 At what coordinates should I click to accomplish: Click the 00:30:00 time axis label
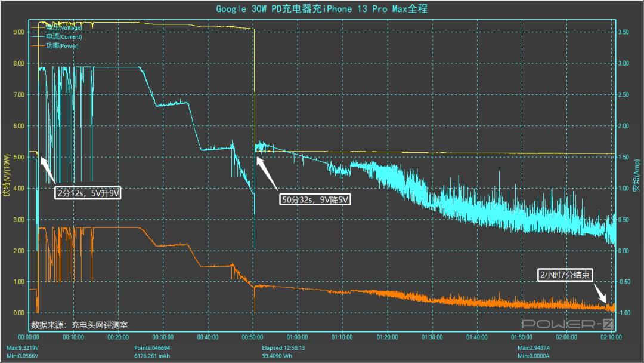(x=163, y=337)
